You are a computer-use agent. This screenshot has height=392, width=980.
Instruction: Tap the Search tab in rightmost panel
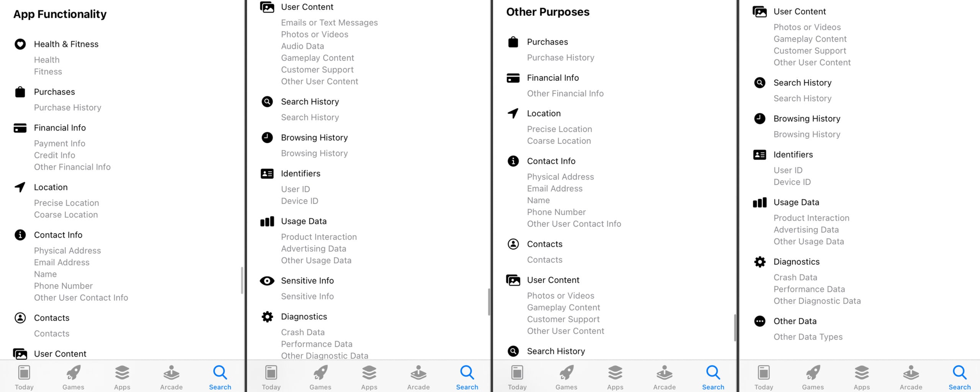959,377
